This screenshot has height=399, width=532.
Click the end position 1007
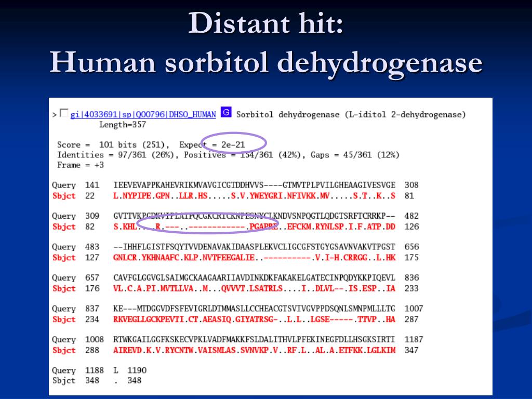(x=414, y=309)
